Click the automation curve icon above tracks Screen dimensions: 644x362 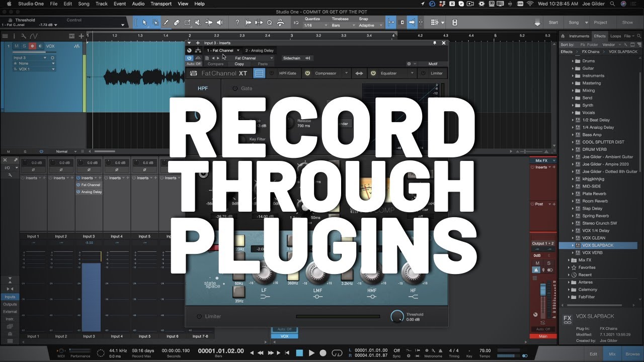click(33, 36)
